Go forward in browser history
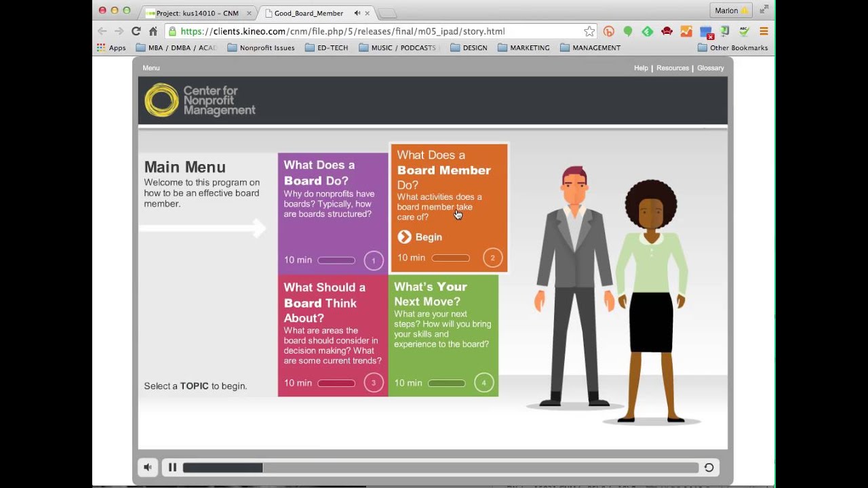The height and width of the screenshot is (488, 868). [119, 31]
